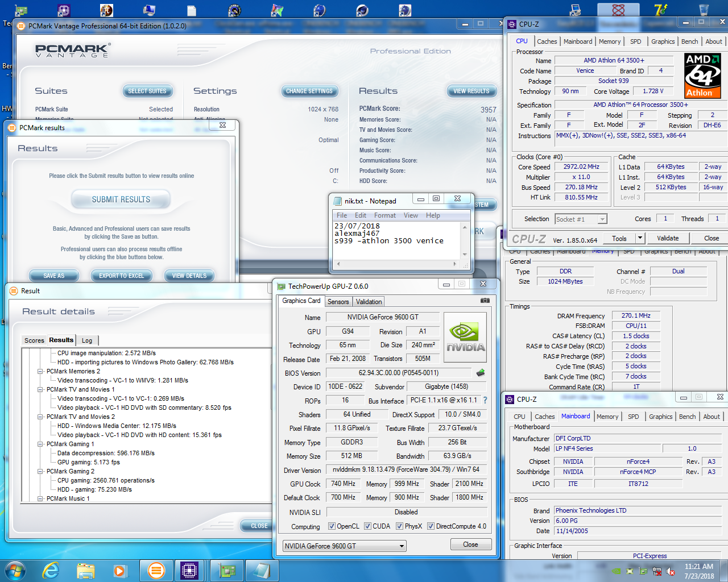The height and width of the screenshot is (582, 728).
Task: Toggle the PhysX checkbox
Action: click(x=399, y=526)
